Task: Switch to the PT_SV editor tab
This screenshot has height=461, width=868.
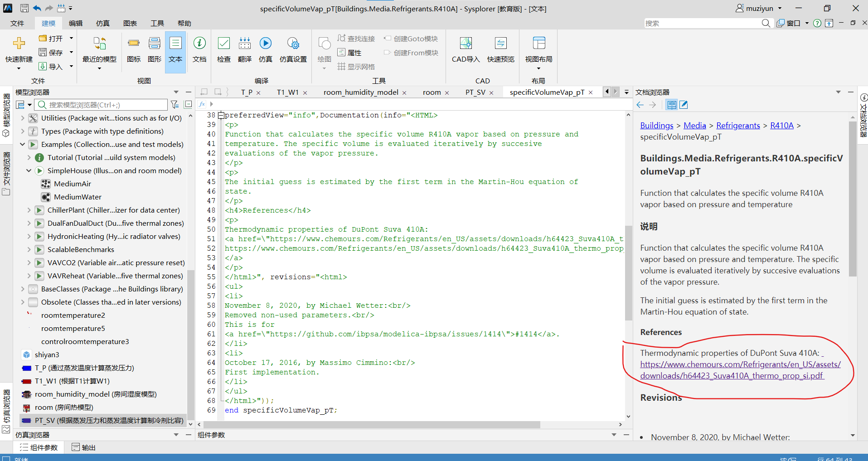Action: 475,92
